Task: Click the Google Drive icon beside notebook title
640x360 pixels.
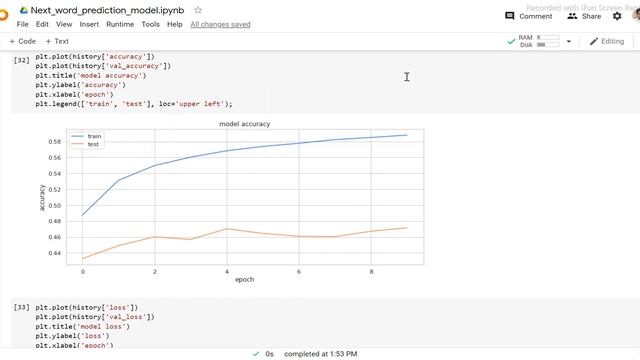Action: (24, 10)
